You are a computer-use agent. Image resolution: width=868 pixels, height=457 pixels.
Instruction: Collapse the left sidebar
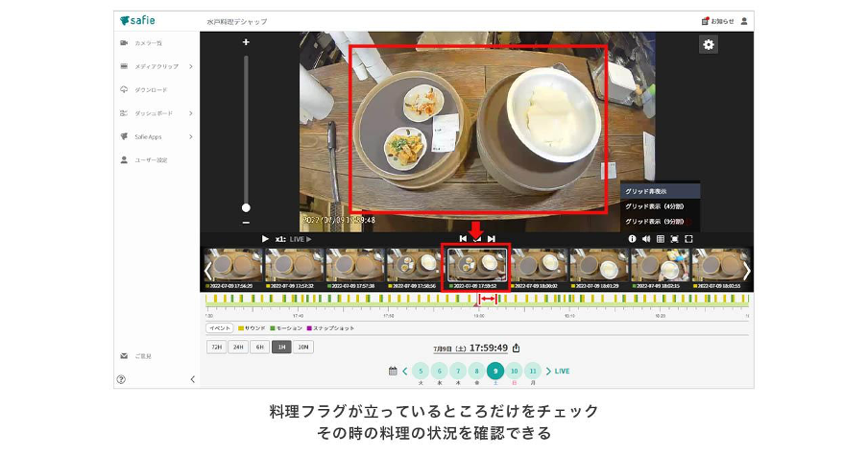click(193, 379)
